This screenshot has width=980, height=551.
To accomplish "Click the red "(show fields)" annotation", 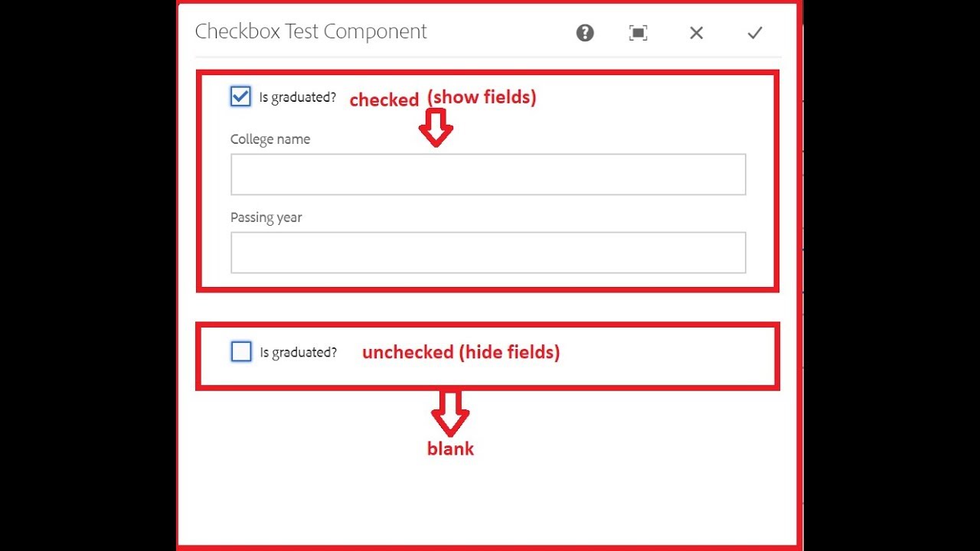I will (x=482, y=97).
